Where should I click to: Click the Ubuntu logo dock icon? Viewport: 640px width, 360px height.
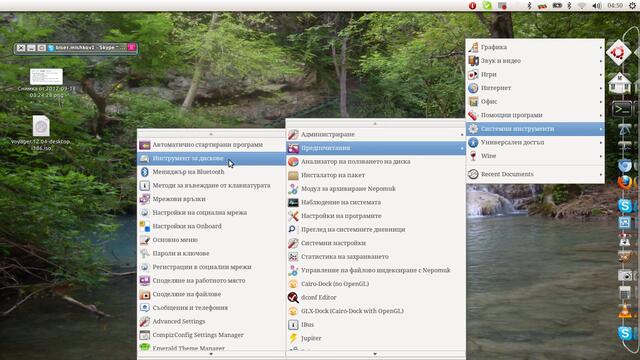tap(618, 52)
